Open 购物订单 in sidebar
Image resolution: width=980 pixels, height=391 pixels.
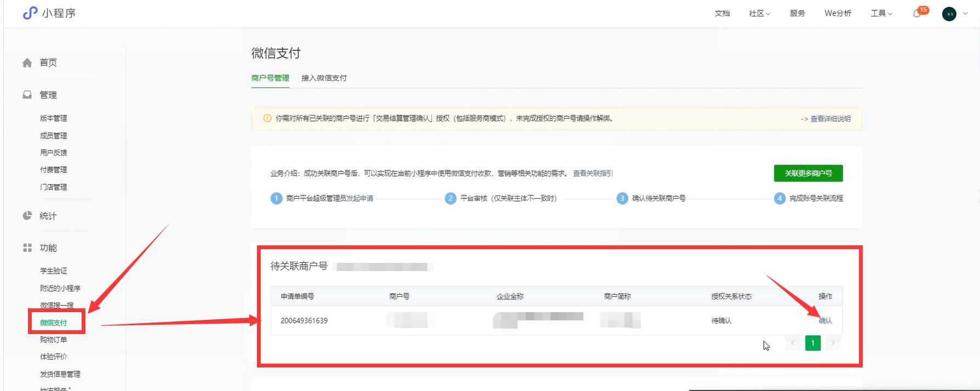tap(53, 340)
